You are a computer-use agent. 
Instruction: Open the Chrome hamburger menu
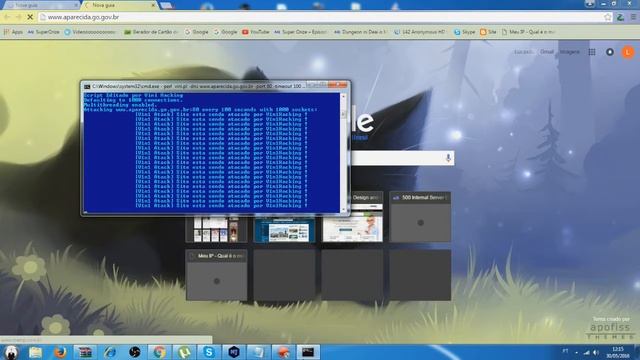pyautogui.click(x=633, y=17)
